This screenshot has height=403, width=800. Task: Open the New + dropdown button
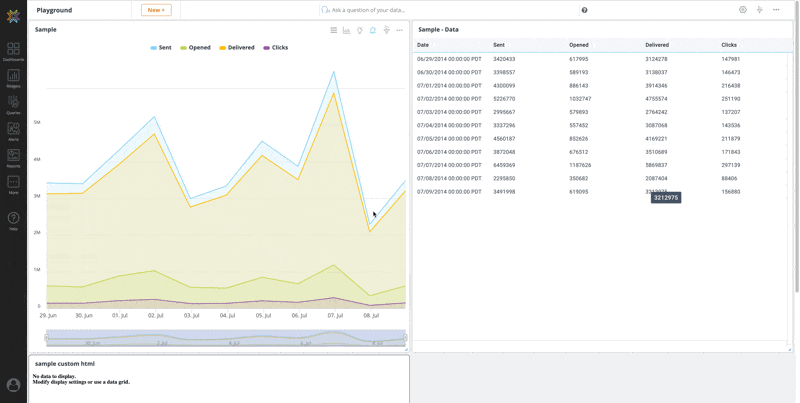pyautogui.click(x=156, y=10)
